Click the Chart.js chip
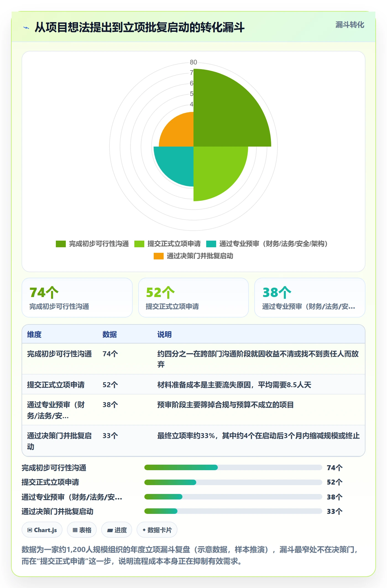Viewport: 387px width, 588px height. click(x=42, y=530)
